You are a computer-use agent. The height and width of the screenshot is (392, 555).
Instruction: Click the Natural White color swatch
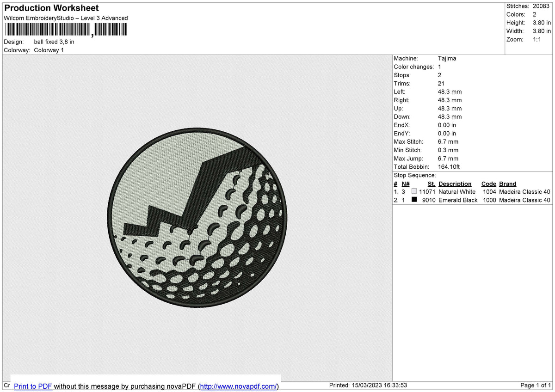[414, 191]
